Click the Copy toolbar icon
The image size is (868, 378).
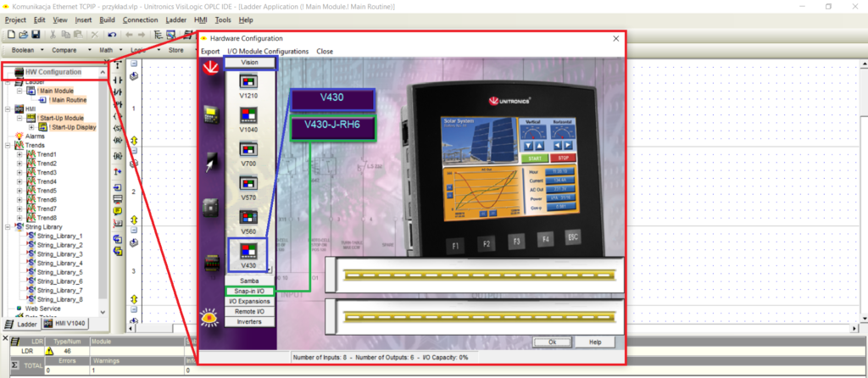(65, 35)
